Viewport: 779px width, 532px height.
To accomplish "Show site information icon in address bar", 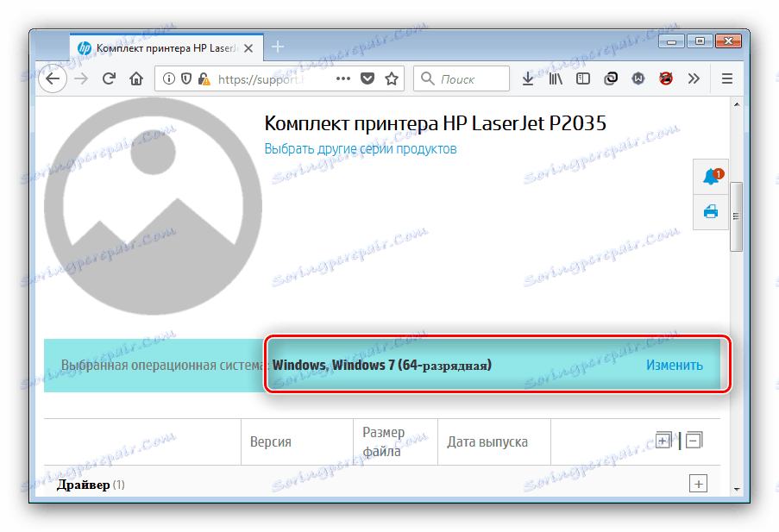I will [169, 78].
